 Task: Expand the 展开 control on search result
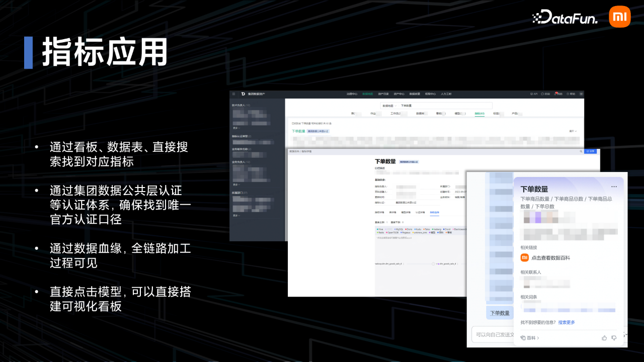pyautogui.click(x=573, y=131)
